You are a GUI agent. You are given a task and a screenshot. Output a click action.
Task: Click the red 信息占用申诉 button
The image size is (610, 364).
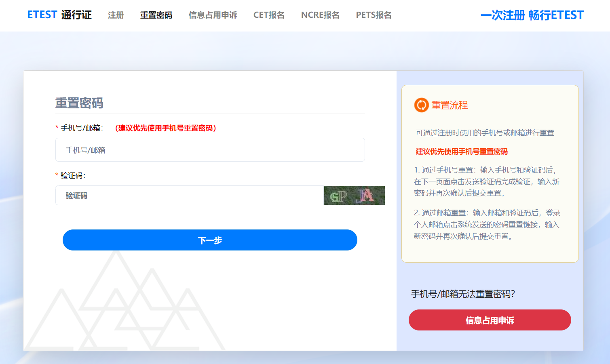(490, 320)
